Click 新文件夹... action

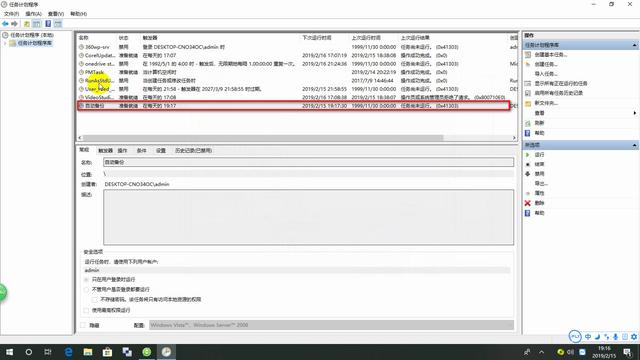546,103
